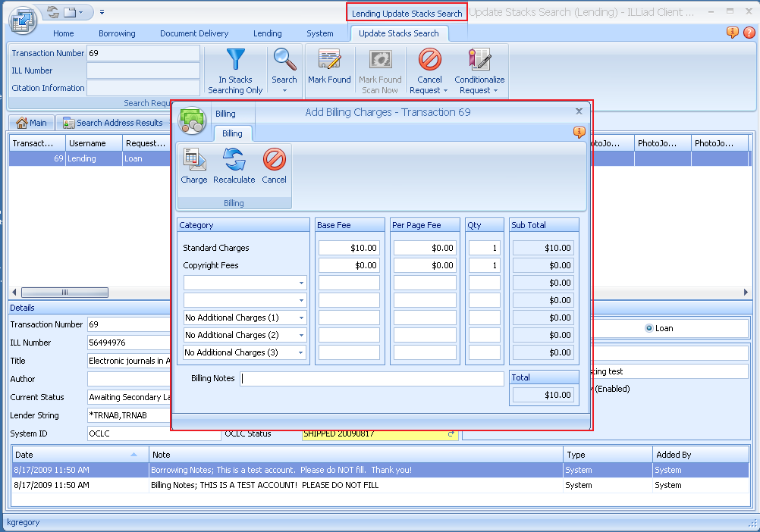
Task: Click the Main navigation button
Action: point(32,122)
